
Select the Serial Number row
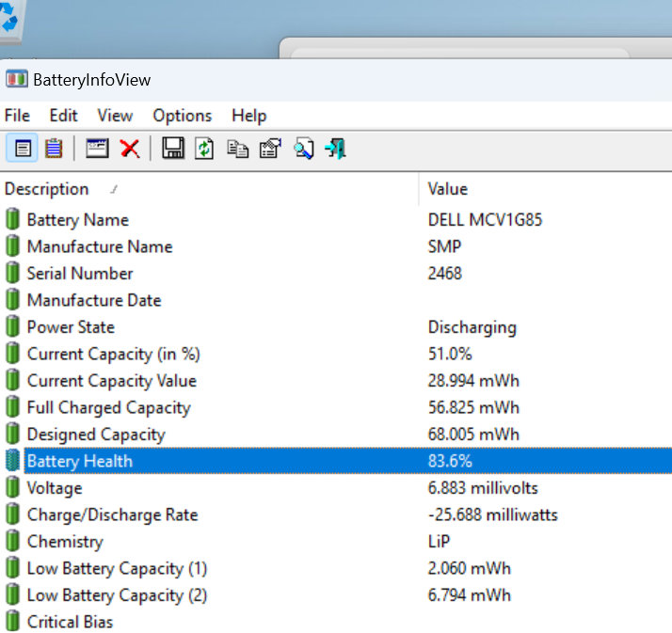coord(336,274)
